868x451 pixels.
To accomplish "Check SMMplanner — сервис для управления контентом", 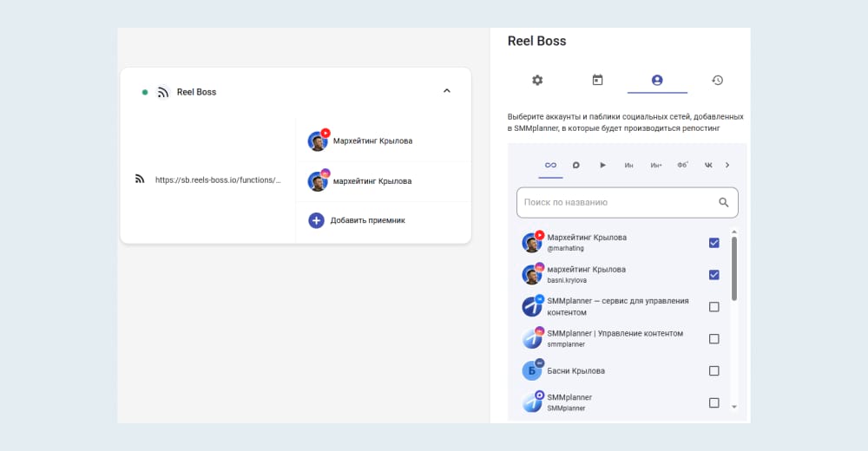I will coord(713,307).
